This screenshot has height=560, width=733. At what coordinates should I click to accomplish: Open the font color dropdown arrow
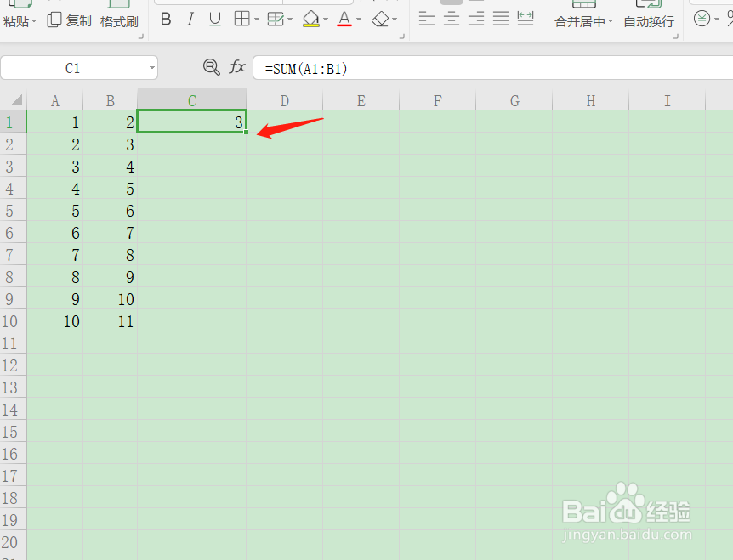359,20
